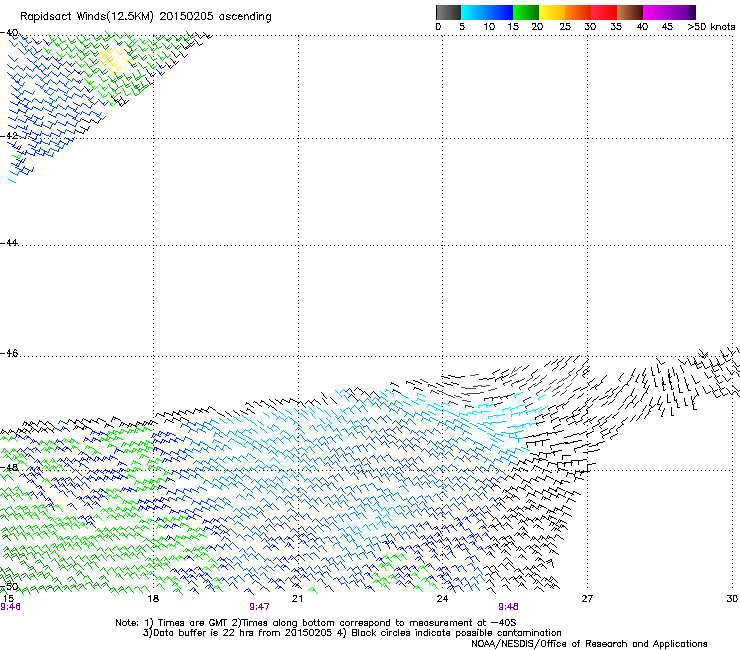Click the 'Data buffer is 22 hrs' note line
Viewport: 740px width, 650px height.
(352, 633)
